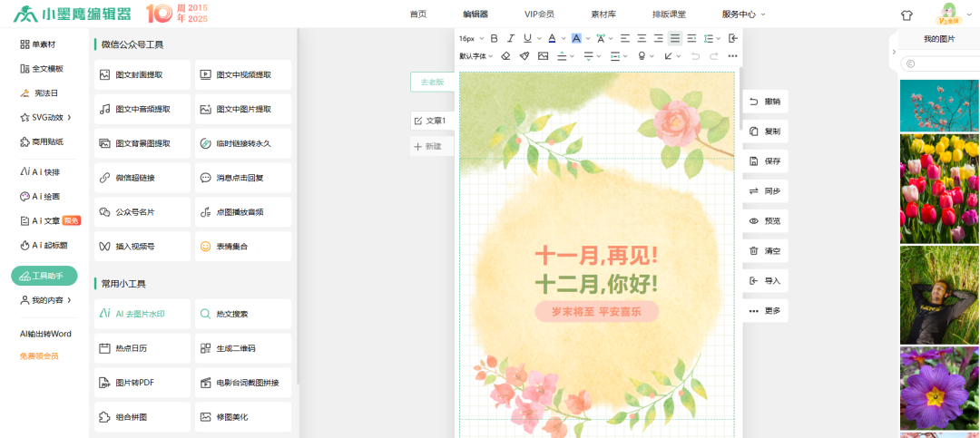Open A i 快排 tool
The width and height of the screenshot is (980, 438).
pos(40,171)
